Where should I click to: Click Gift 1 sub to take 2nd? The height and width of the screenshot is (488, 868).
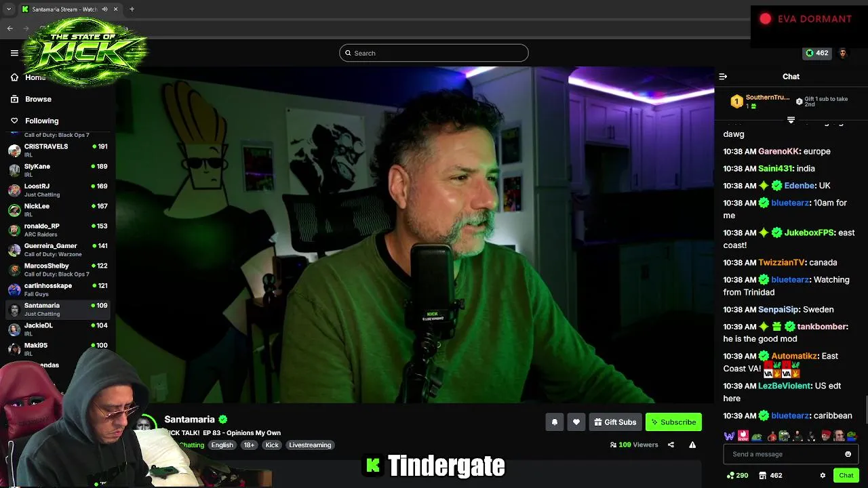(x=822, y=102)
